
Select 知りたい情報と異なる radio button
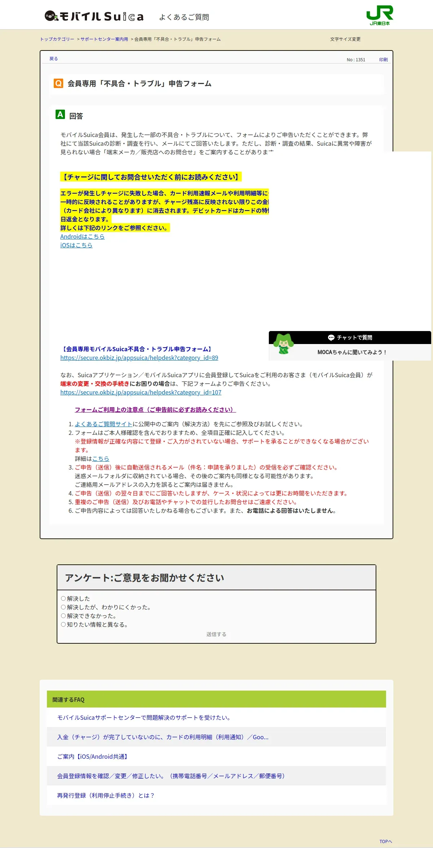coord(63,625)
